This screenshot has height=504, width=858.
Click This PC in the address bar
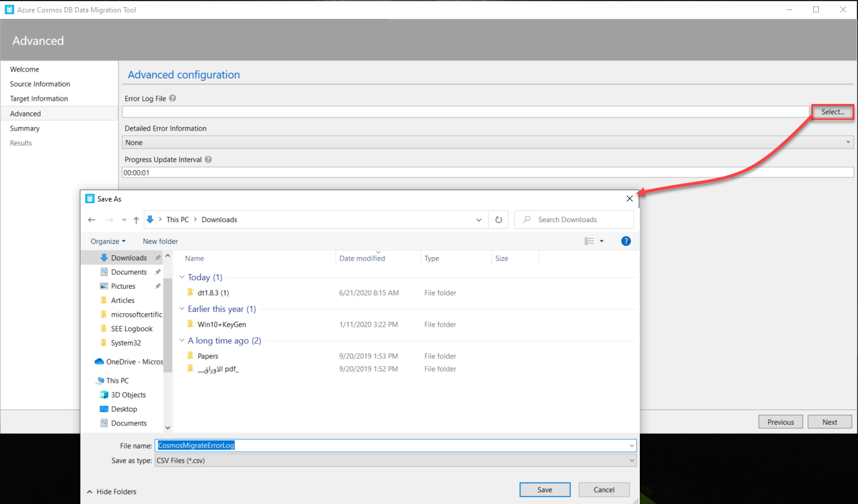point(177,220)
